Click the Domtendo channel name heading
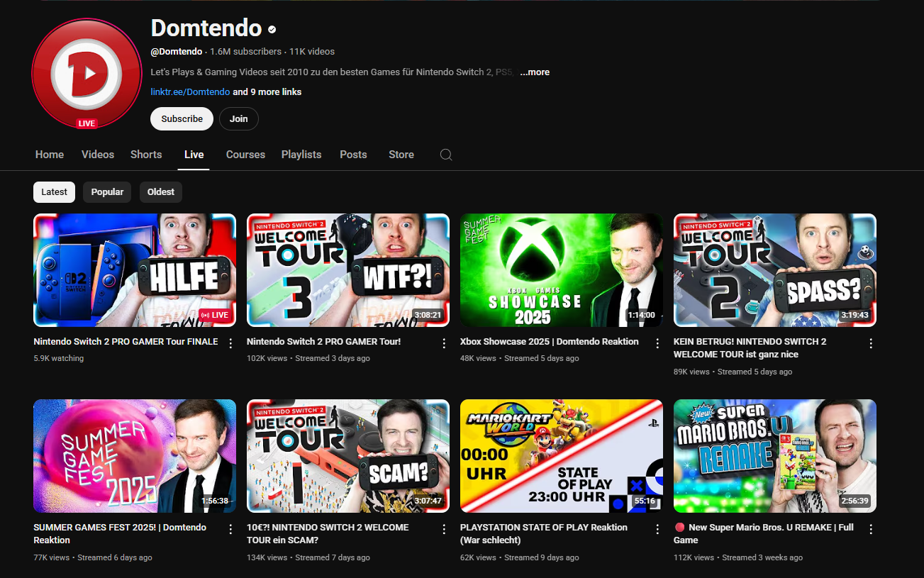Screen dimensions: 924x578 [x=206, y=28]
